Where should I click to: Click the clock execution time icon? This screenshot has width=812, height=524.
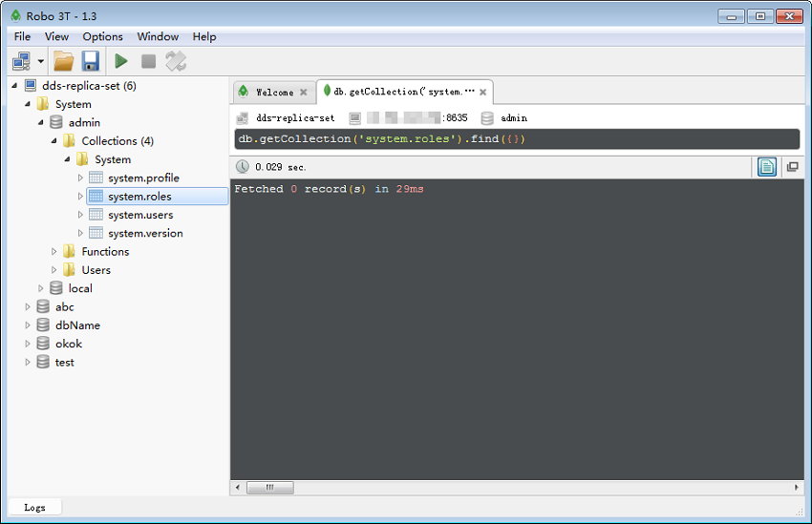click(243, 167)
